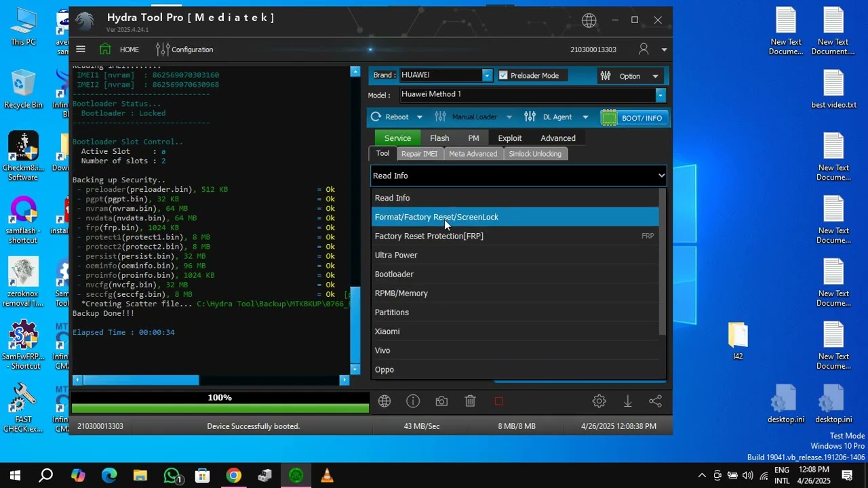Open the hamburger menu in Hydra Tool
Viewport: 868px width, 488px height.
[x=81, y=49]
